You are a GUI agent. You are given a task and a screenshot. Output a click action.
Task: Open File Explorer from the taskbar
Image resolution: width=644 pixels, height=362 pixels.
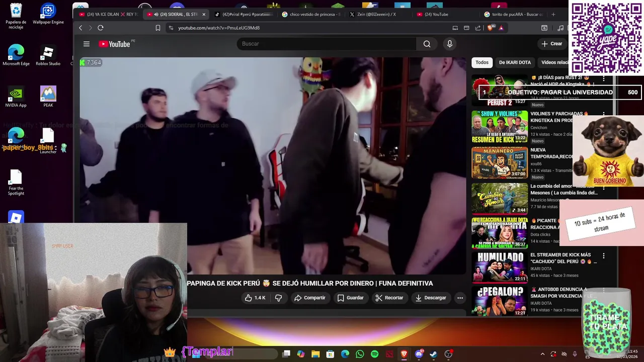click(315, 354)
